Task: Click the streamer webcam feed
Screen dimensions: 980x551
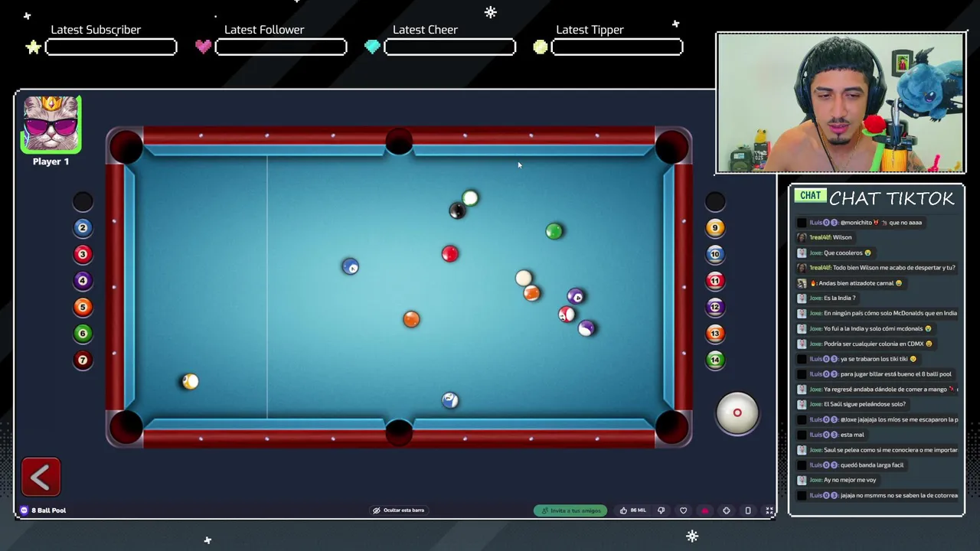Action: pos(841,103)
